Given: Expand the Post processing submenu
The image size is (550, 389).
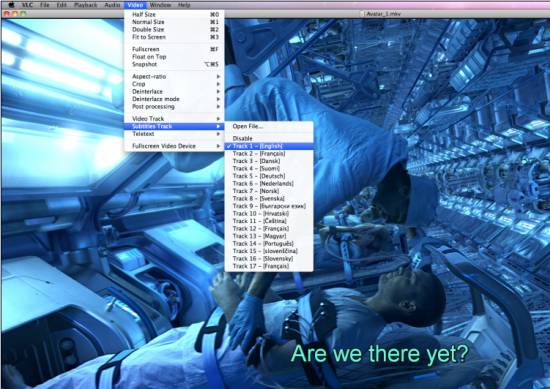Looking at the screenshot, I should 174,107.
